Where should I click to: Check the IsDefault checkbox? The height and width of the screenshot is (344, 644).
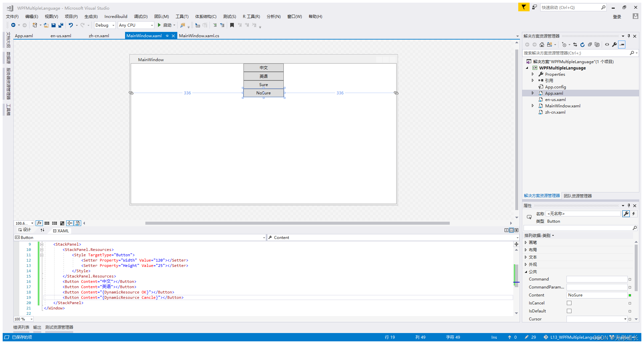(x=569, y=311)
